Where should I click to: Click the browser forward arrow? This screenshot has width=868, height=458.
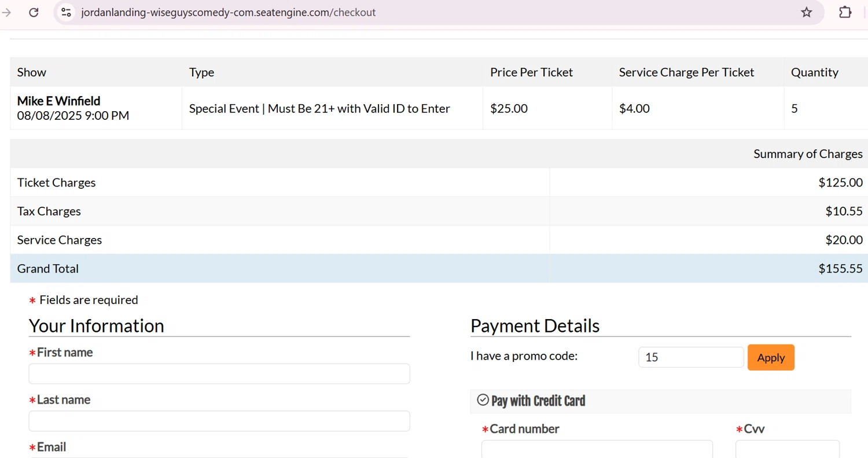[7, 12]
